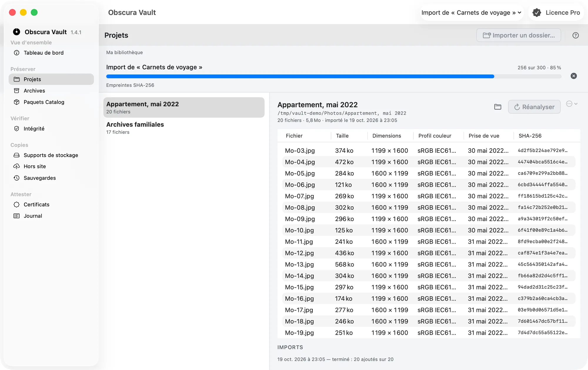Open Certificats in sidebar
The image size is (588, 370).
click(x=51, y=204)
